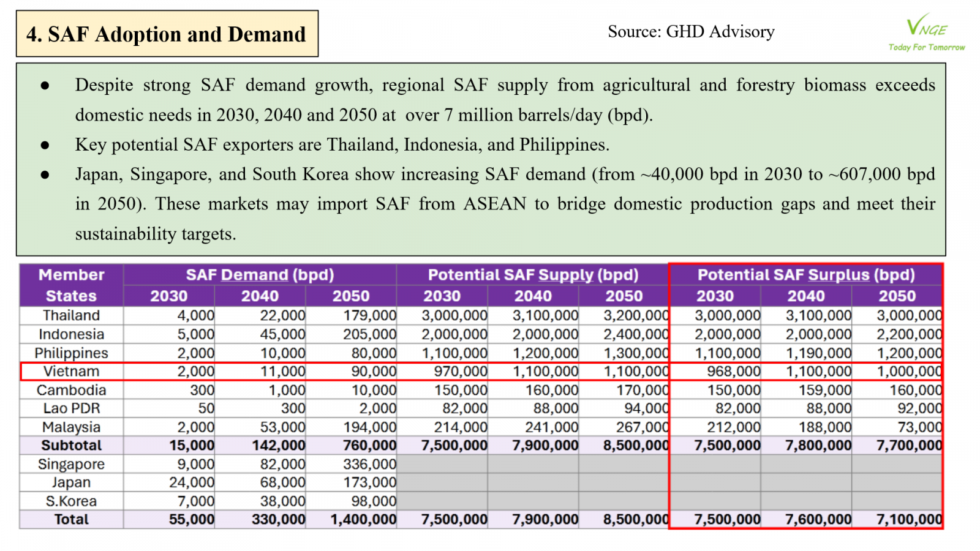Select the '4. SAF Adoption and Demand' title
Image resolution: width=980 pixels, height=551 pixels.
(167, 34)
